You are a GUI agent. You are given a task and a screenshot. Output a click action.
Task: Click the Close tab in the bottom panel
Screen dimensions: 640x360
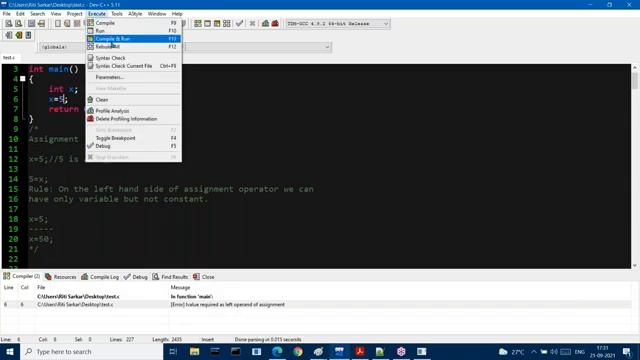tap(204, 277)
